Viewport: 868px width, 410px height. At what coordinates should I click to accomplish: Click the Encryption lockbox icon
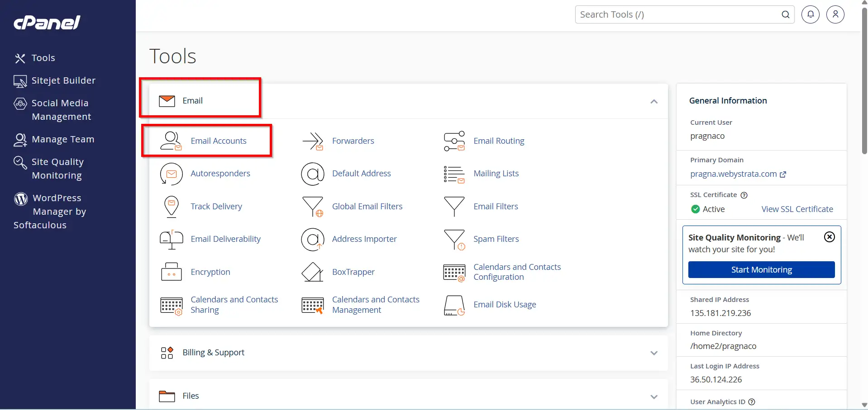click(x=172, y=272)
